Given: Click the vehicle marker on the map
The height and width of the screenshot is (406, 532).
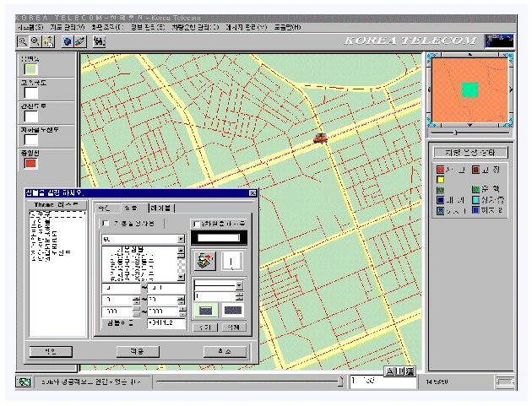Looking at the screenshot, I should click(320, 138).
